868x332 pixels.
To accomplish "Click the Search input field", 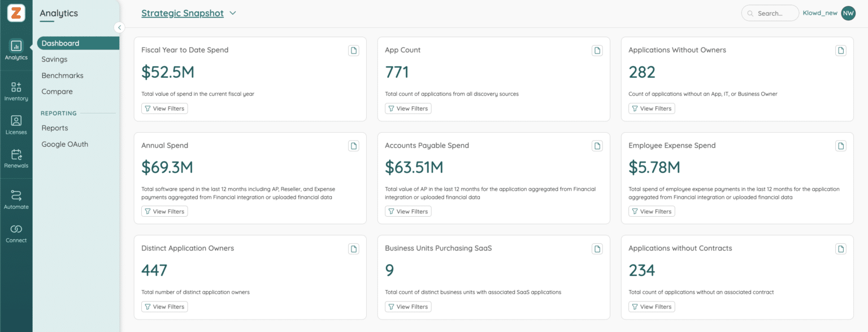I will point(770,13).
